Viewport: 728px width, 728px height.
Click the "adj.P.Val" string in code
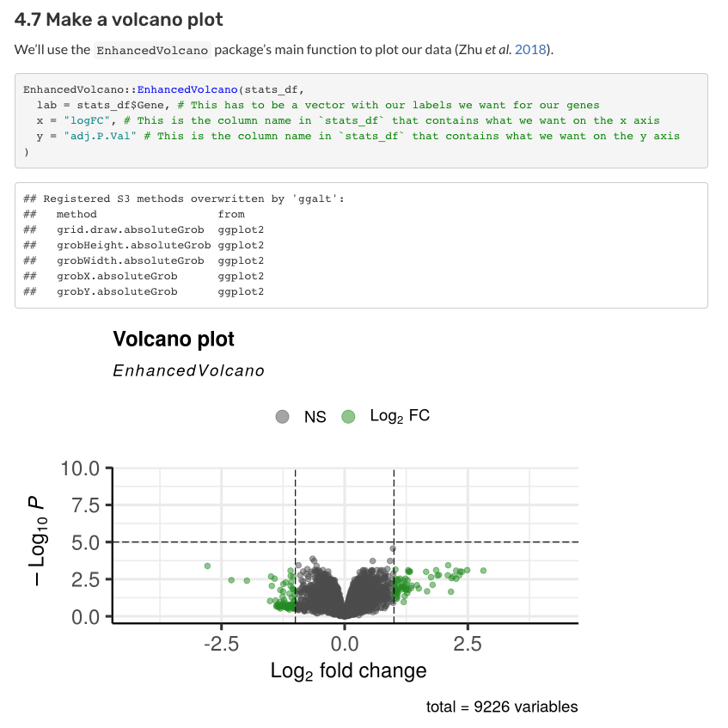point(100,136)
